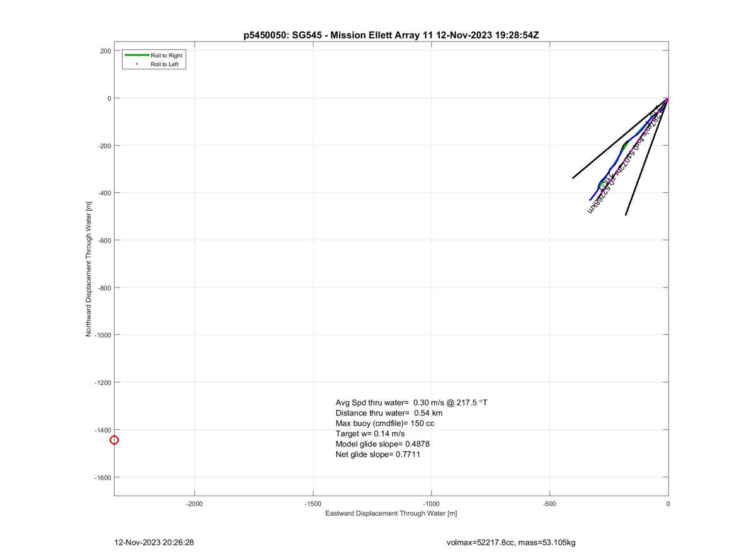Click the timestamp 12-Nov-2023 20:26:28

tap(154, 542)
